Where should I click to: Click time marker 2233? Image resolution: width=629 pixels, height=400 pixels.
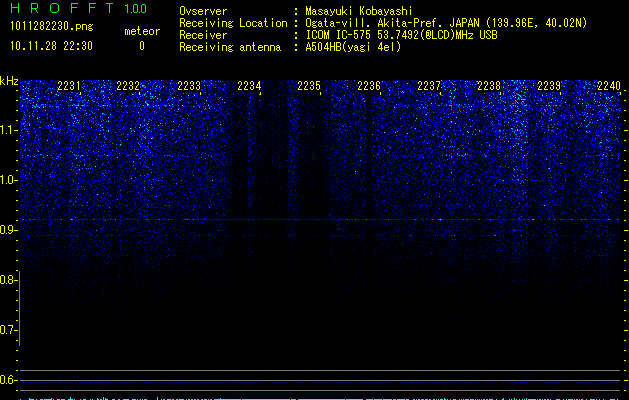pyautogui.click(x=189, y=86)
